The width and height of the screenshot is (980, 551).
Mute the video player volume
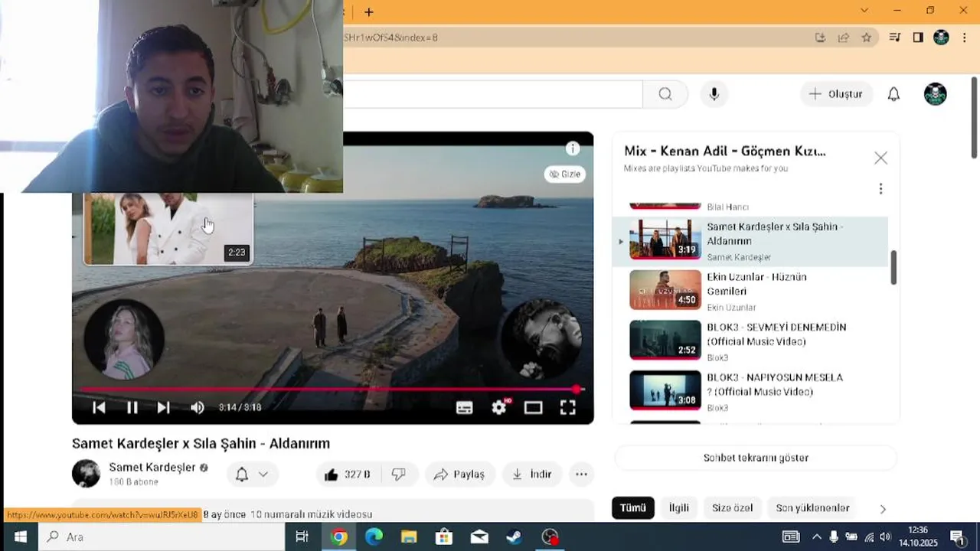tap(197, 408)
